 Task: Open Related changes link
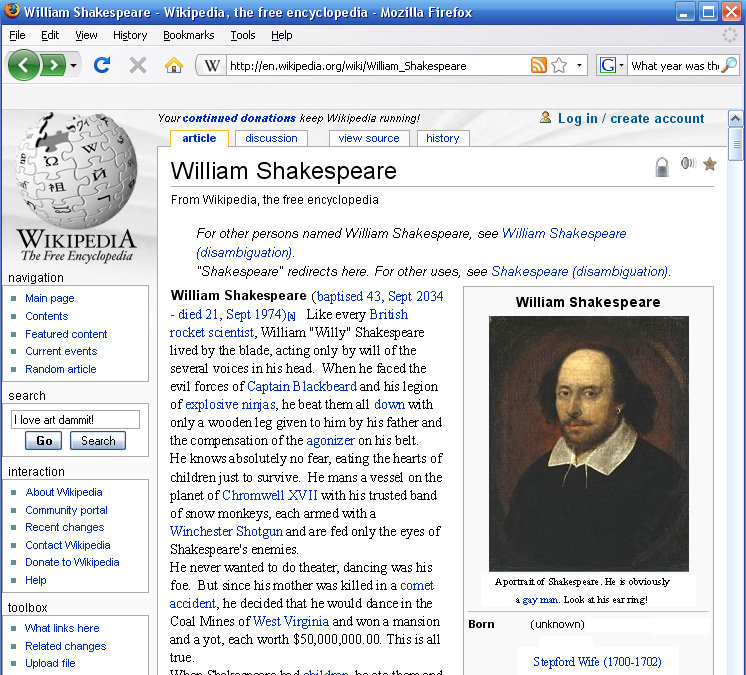tap(65, 646)
